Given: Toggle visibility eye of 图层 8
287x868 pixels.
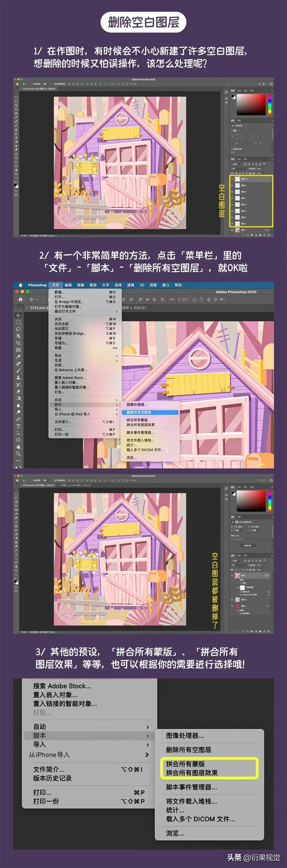Looking at the screenshot, I should [x=232, y=192].
